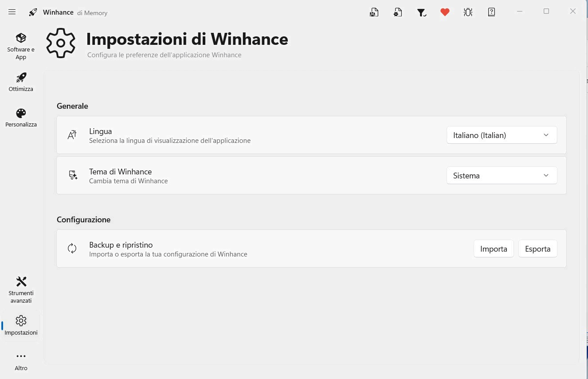The height and width of the screenshot is (379, 588).
Task: Click the Importa button
Action: click(x=494, y=249)
